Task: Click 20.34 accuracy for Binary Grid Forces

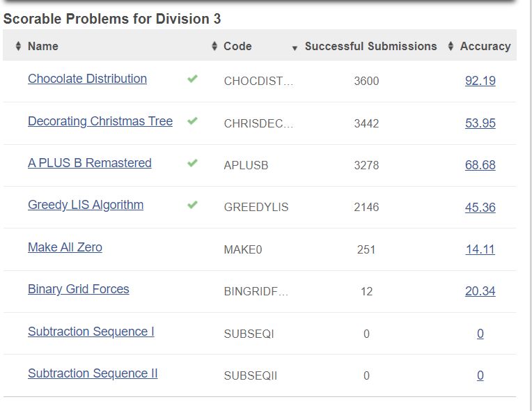Action: click(480, 291)
